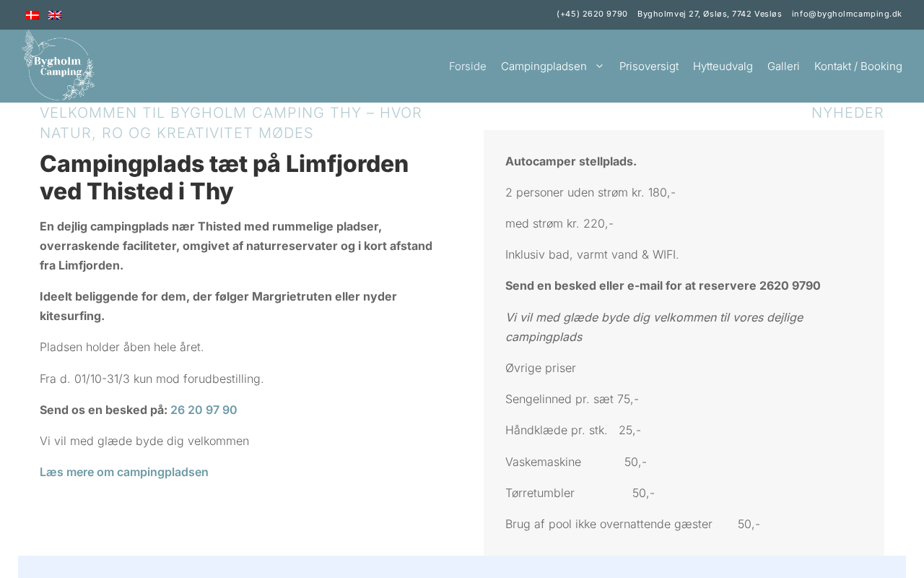
Task: Click the VELKOMMEN TIL BYGHOLM CAMPING THY heading
Action: click(x=231, y=123)
